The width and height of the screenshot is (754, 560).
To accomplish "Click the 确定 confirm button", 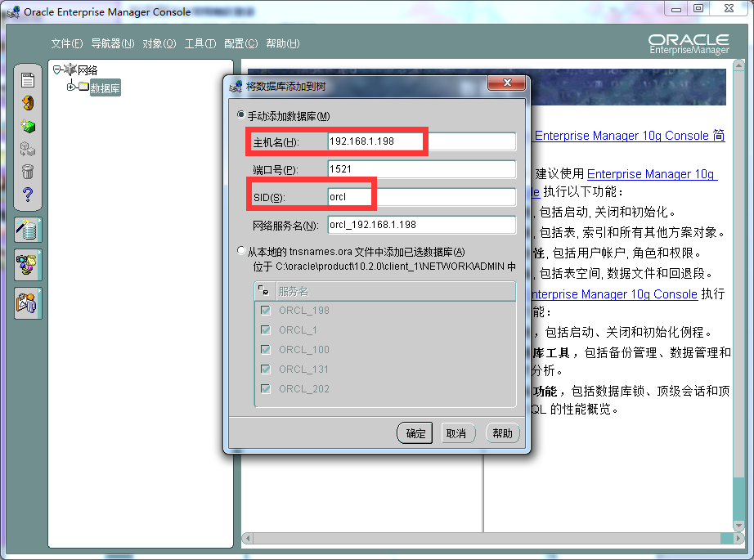I will pos(415,433).
